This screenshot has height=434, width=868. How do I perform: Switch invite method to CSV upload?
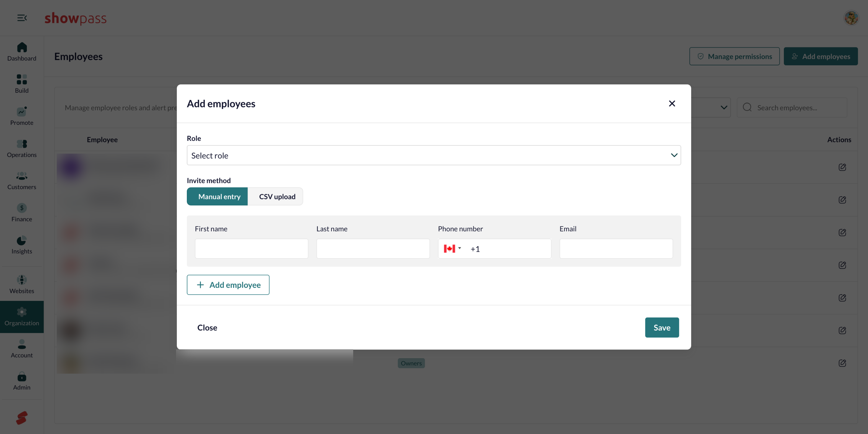click(277, 197)
